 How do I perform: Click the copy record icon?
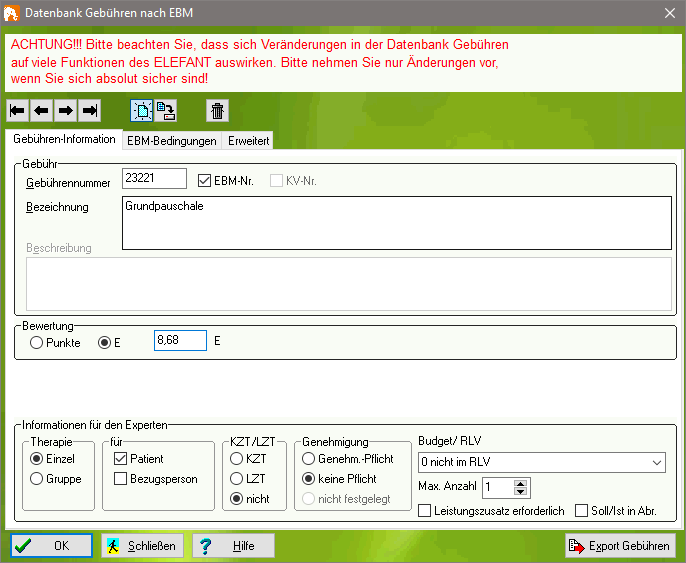point(166,110)
